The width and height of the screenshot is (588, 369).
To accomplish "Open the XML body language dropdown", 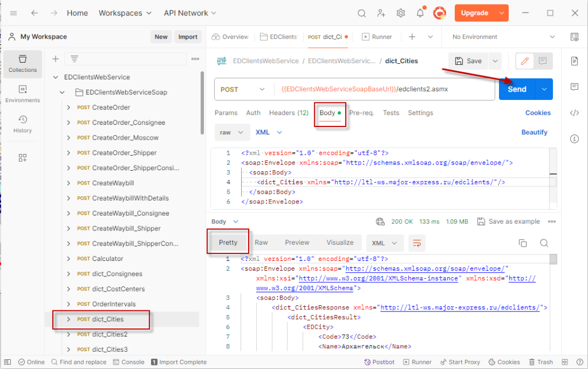I will point(269,133).
